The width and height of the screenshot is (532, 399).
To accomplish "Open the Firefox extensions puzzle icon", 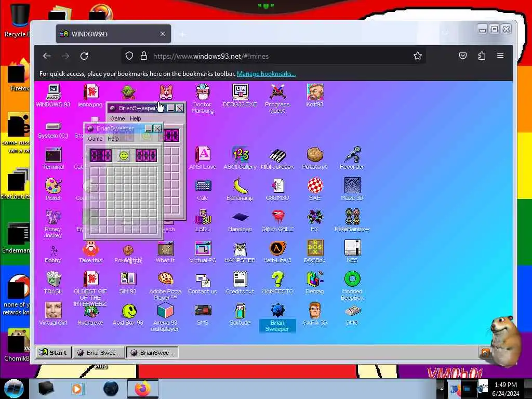I will click(482, 56).
